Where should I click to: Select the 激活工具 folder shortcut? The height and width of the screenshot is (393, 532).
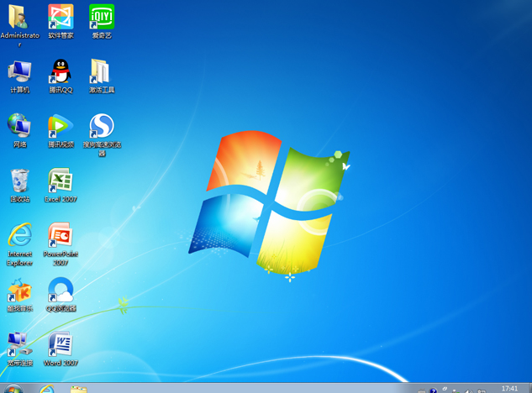101,72
